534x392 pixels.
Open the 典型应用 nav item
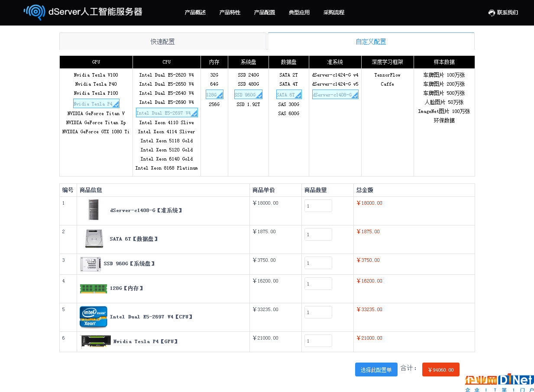(299, 13)
